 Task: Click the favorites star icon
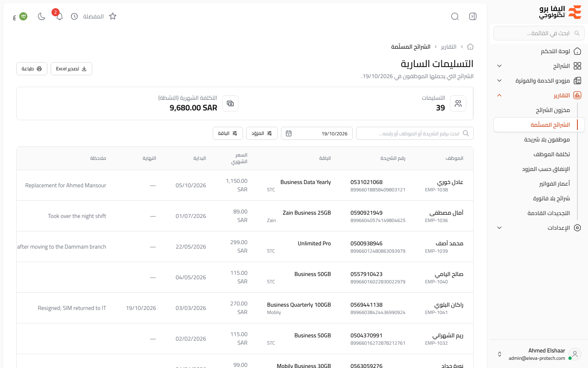click(113, 16)
